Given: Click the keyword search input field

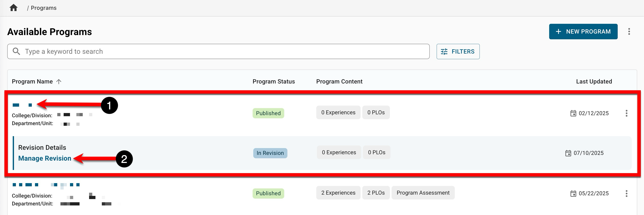Looking at the screenshot, I should click(x=225, y=52).
